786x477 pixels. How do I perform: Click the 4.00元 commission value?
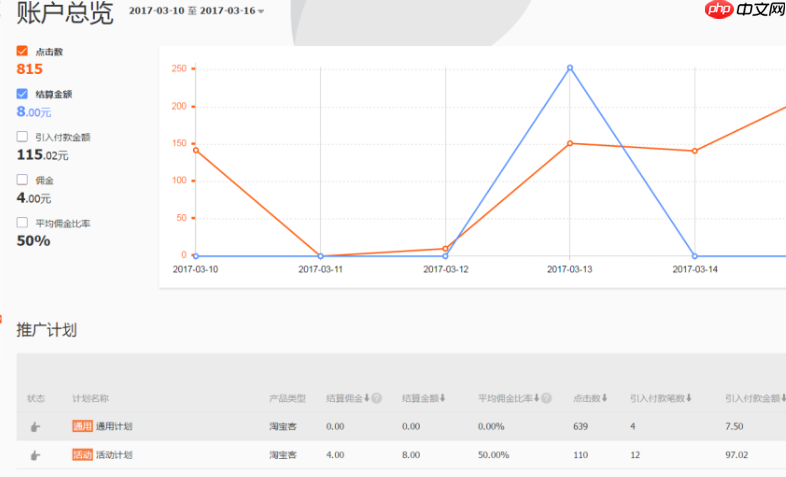pyautogui.click(x=34, y=198)
